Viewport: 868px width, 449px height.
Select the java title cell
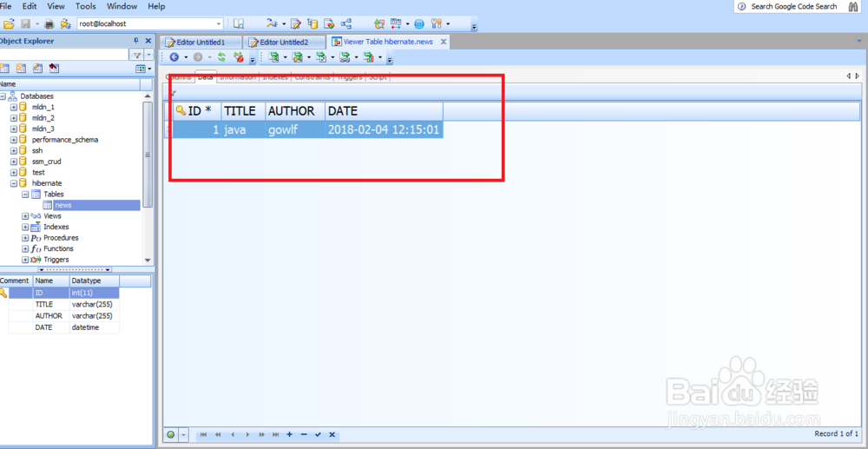click(x=244, y=130)
